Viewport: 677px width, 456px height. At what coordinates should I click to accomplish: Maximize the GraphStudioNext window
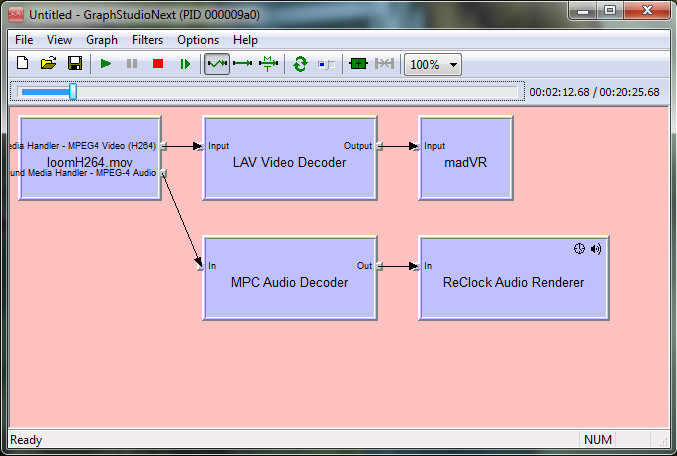pyautogui.click(x=610, y=10)
